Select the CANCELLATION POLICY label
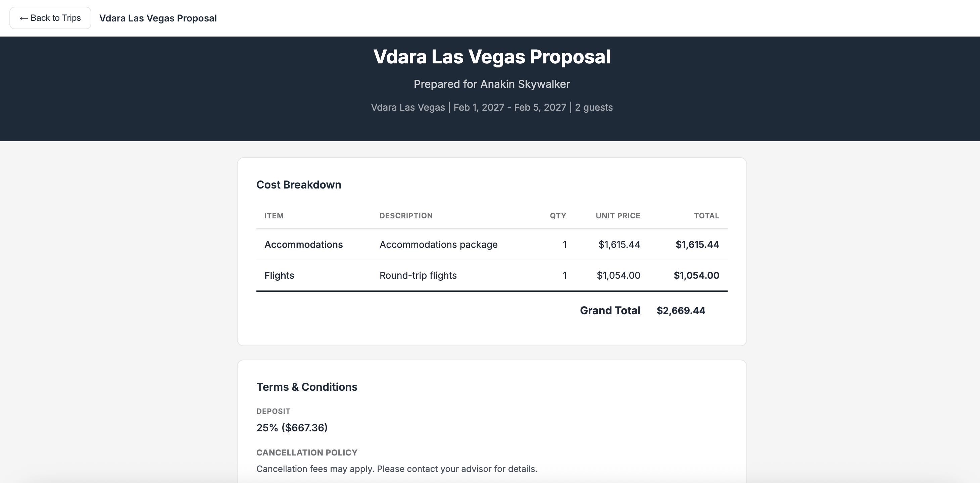This screenshot has height=483, width=980. (x=307, y=452)
